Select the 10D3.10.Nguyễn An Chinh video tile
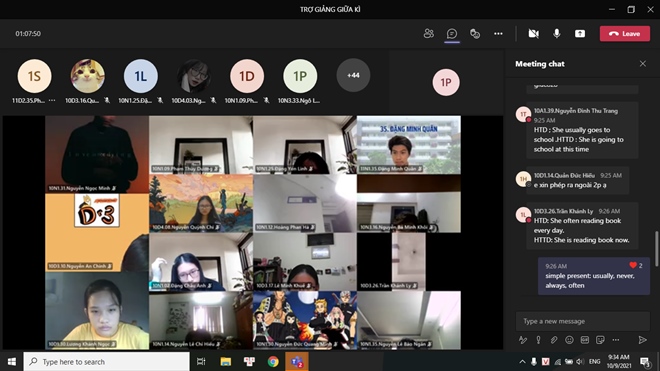660x371 pixels. coord(97,232)
